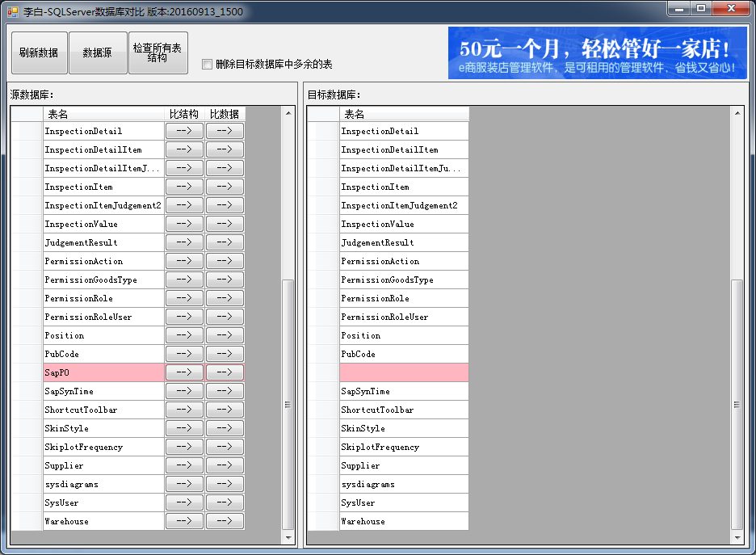Compare data for Supplier row
756x555 pixels.
(x=225, y=465)
